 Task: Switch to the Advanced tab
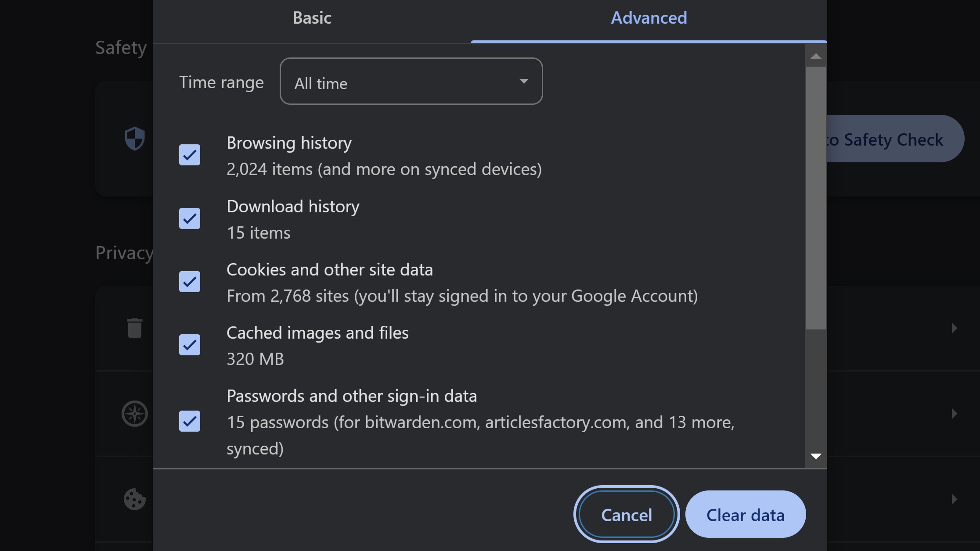coord(648,16)
